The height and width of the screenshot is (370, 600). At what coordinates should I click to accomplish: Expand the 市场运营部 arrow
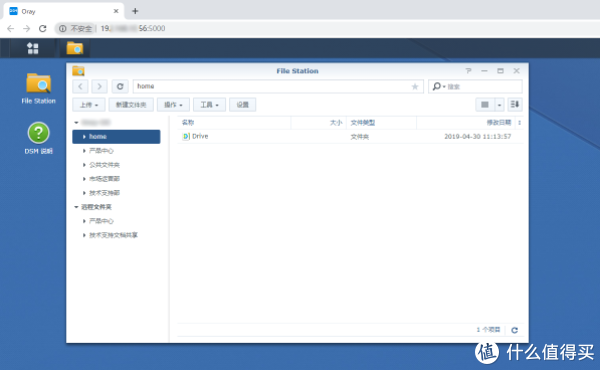point(84,179)
